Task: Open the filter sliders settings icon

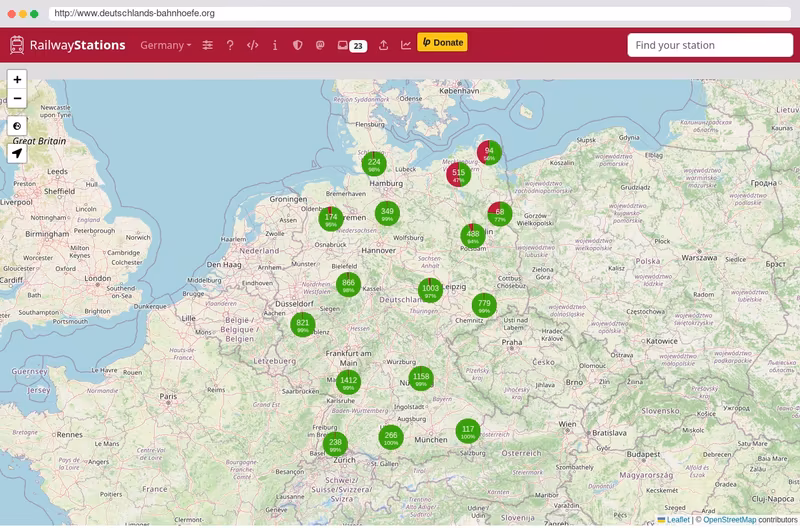Action: [x=207, y=45]
